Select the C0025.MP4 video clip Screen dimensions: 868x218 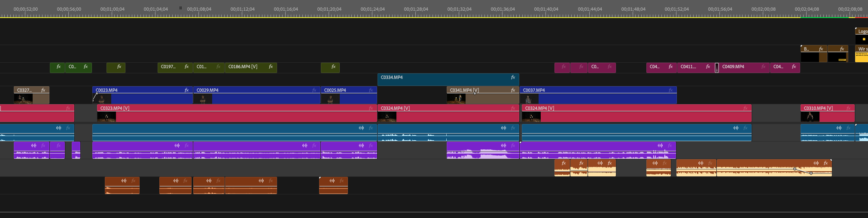pos(349,95)
